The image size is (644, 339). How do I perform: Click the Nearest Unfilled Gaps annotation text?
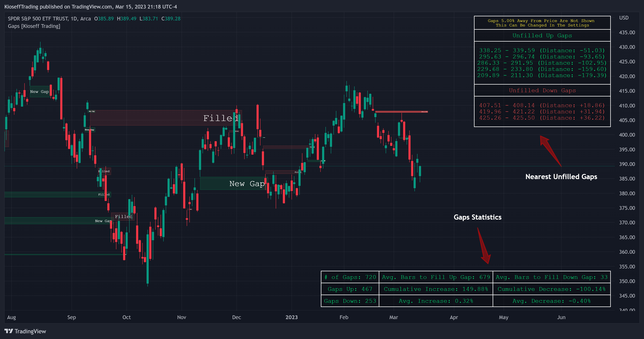tap(561, 177)
